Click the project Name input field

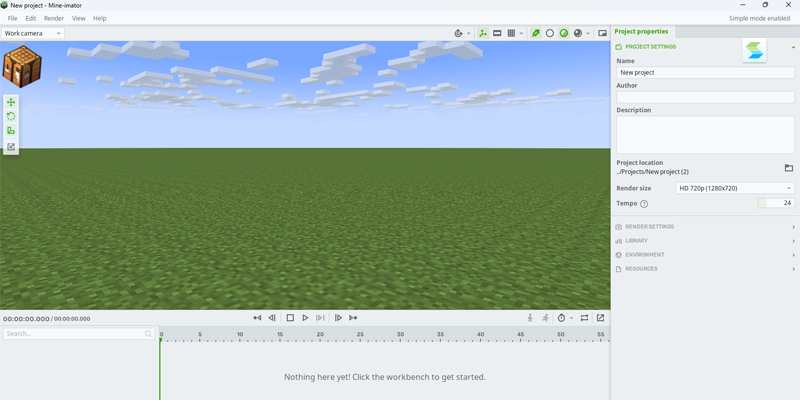pyautogui.click(x=705, y=72)
